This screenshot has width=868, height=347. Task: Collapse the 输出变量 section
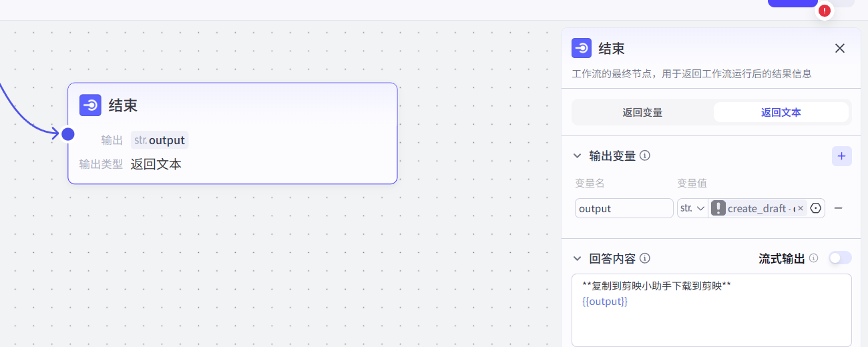[x=578, y=155]
